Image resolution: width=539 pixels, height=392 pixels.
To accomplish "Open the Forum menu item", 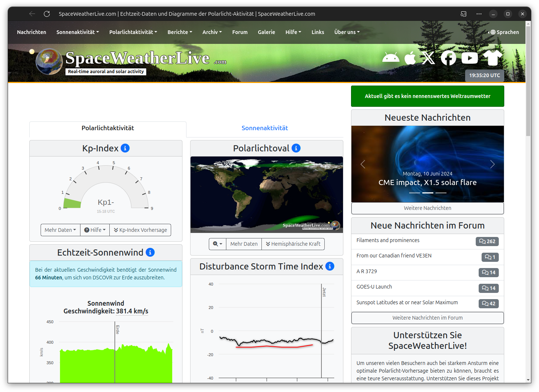I will (x=240, y=32).
